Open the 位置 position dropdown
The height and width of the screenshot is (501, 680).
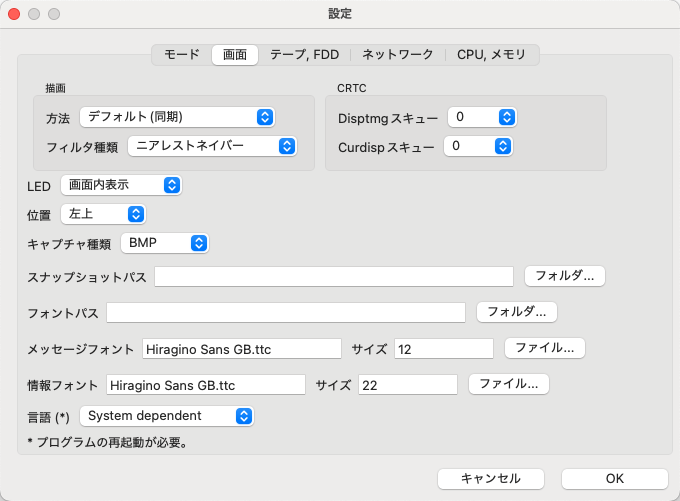(103, 214)
